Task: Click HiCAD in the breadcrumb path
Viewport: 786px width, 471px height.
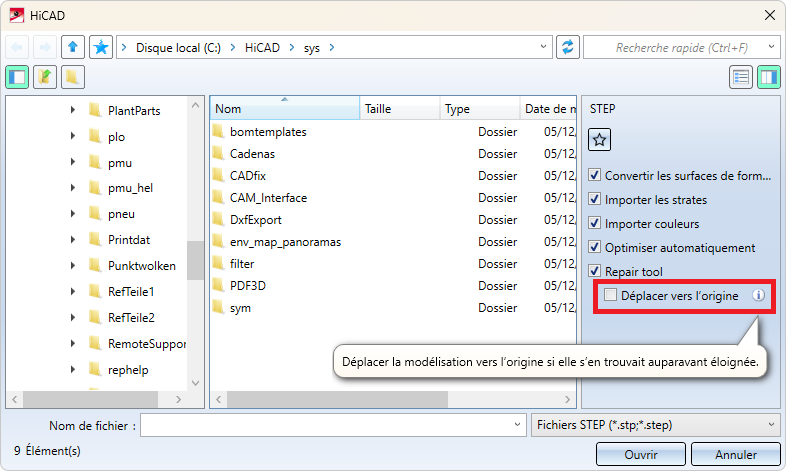Action: (262, 48)
